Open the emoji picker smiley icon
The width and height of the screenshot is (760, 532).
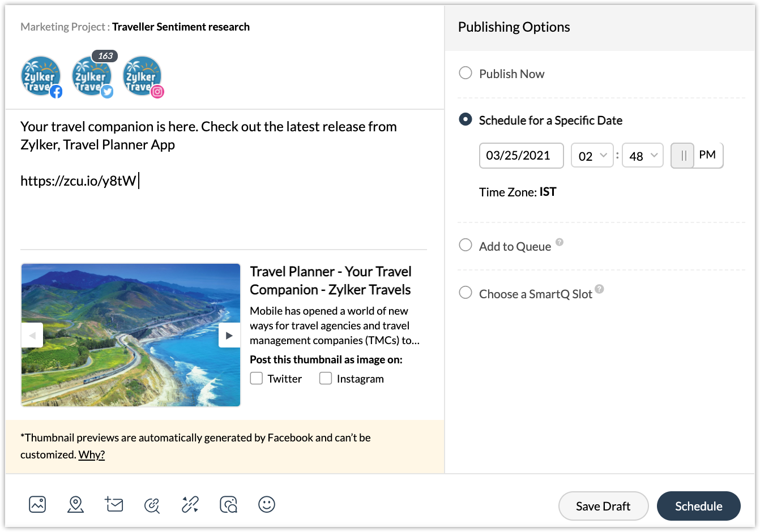267,504
